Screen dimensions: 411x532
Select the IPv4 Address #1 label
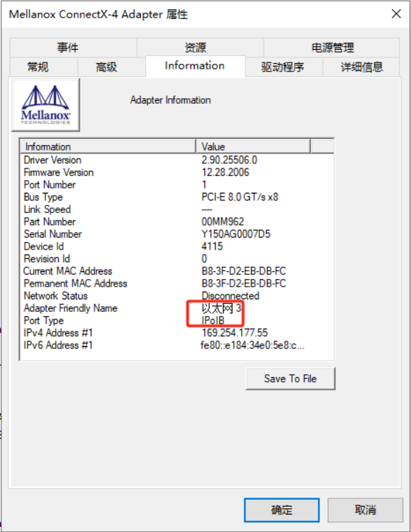pyautogui.click(x=58, y=333)
